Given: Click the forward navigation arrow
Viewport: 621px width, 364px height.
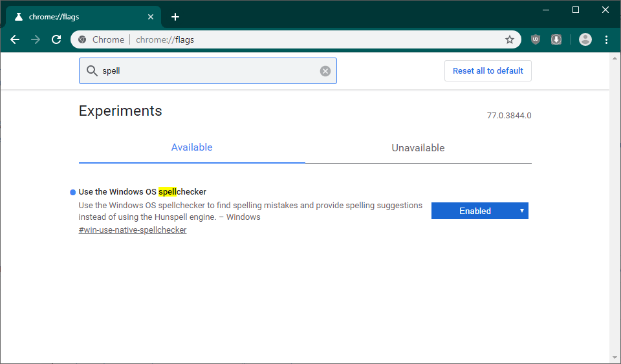Looking at the screenshot, I should pos(36,39).
